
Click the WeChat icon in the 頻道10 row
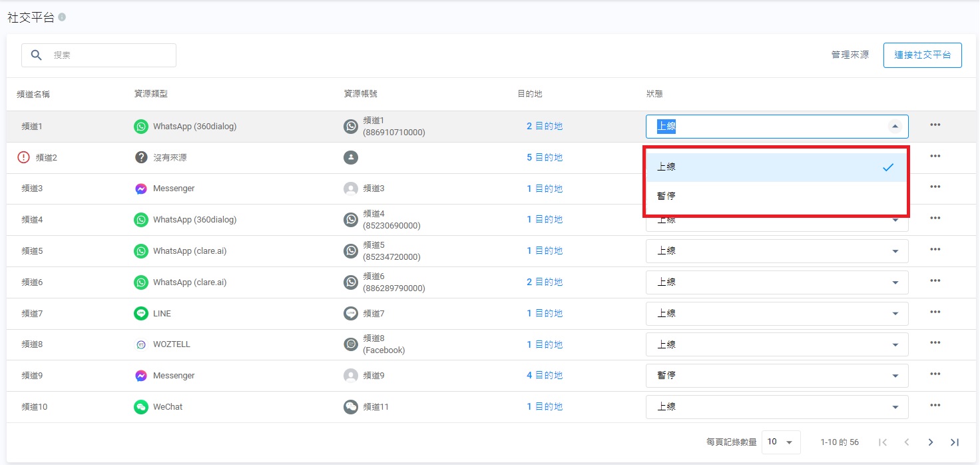click(141, 407)
